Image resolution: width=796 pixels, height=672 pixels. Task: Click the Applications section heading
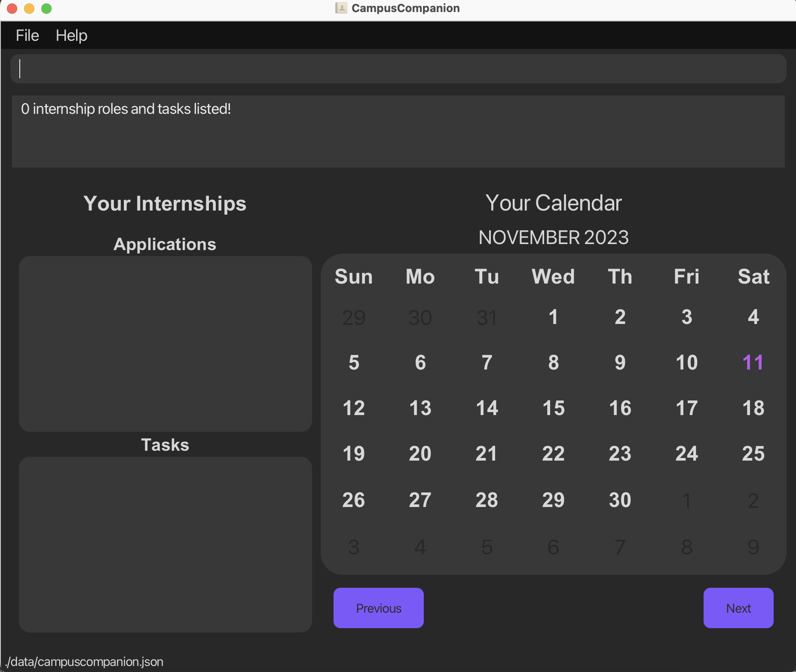click(165, 244)
